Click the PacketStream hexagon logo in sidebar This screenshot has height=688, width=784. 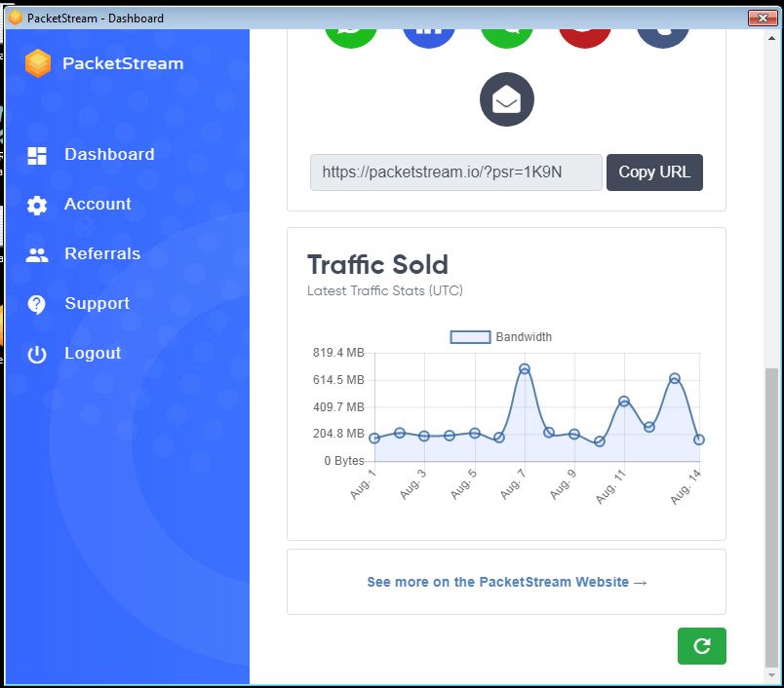(38, 63)
